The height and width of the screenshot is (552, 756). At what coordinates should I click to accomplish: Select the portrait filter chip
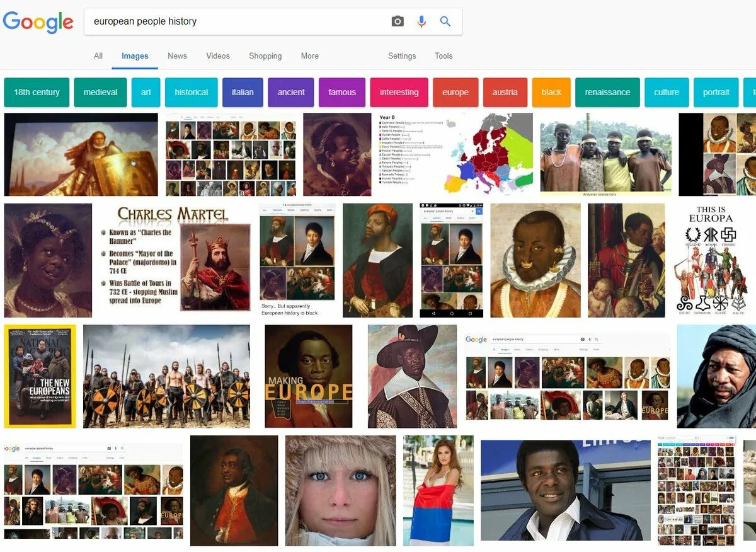click(716, 92)
